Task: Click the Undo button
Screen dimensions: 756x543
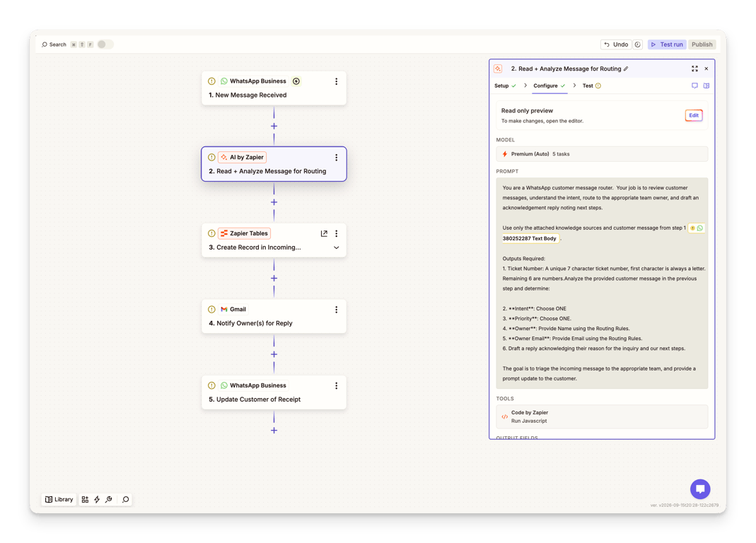Action: (x=616, y=45)
